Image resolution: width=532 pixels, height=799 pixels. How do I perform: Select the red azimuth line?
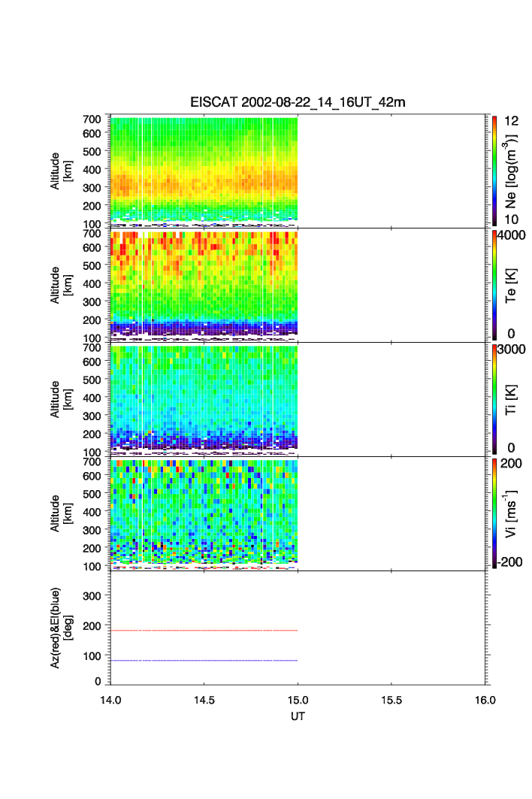point(204,631)
